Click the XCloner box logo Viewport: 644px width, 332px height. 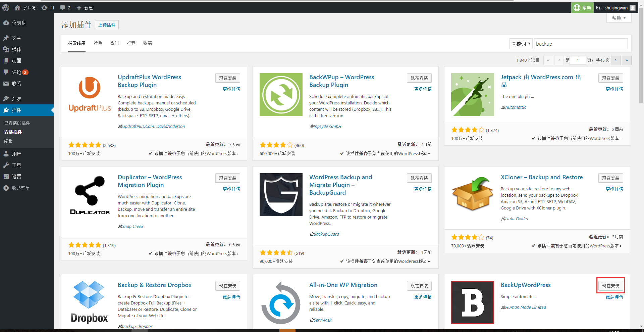point(473,195)
